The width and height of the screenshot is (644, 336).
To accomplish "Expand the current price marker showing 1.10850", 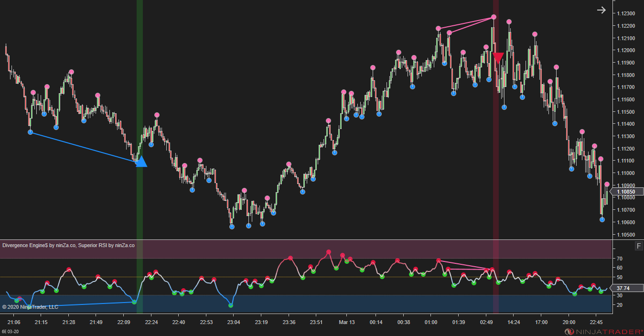I will 626,192.
